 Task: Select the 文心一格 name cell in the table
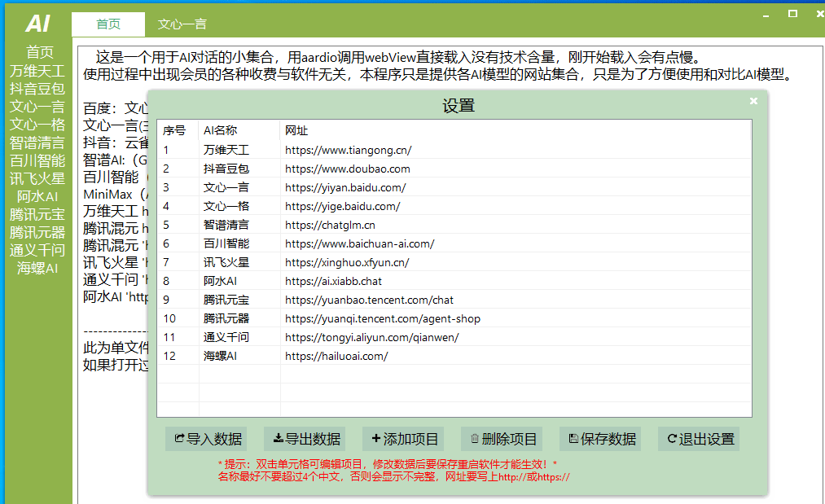click(x=239, y=206)
